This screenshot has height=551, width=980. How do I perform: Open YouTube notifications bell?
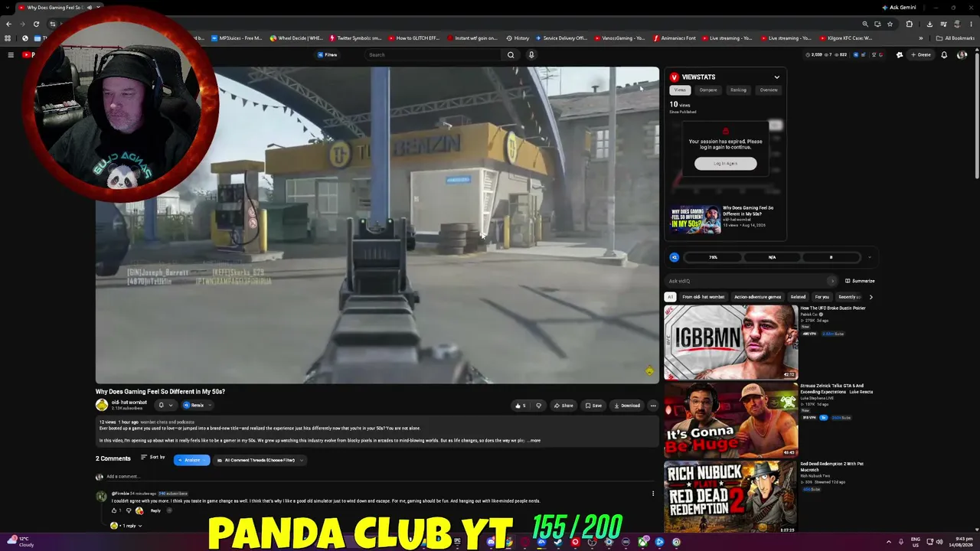pos(944,55)
